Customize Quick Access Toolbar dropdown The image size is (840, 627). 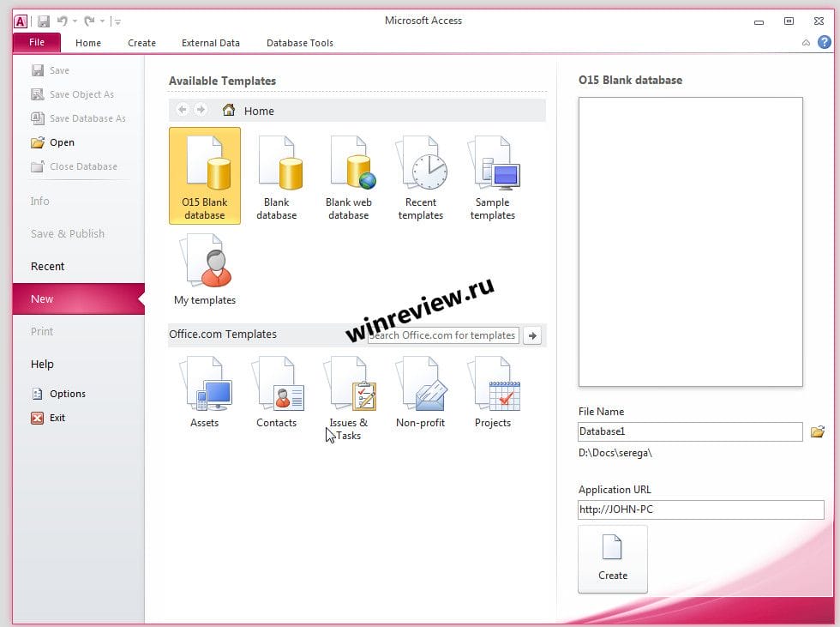117,21
